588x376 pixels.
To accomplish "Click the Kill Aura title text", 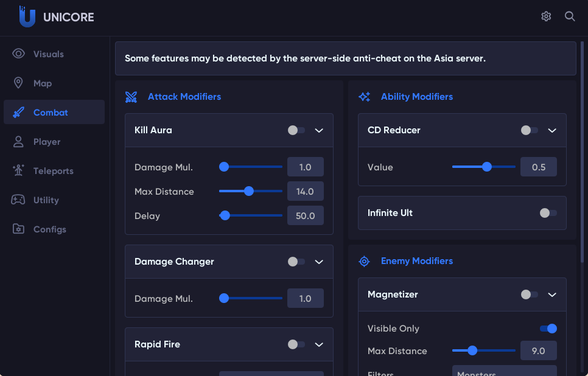I will coord(153,130).
